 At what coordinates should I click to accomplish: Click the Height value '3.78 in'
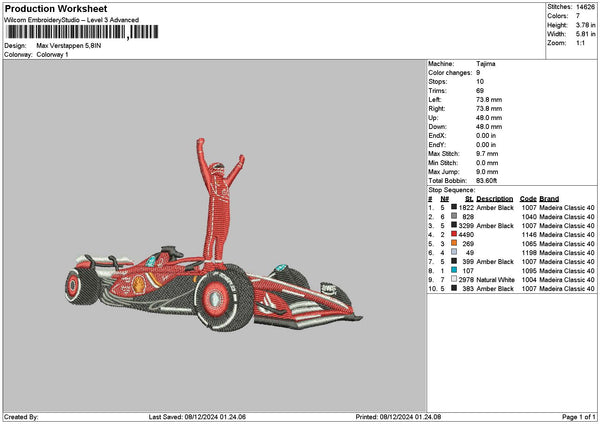click(585, 25)
